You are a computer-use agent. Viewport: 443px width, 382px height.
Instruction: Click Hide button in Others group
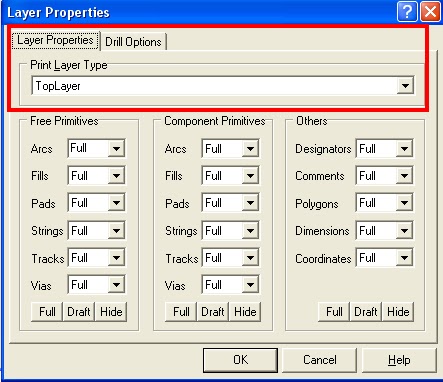(398, 312)
